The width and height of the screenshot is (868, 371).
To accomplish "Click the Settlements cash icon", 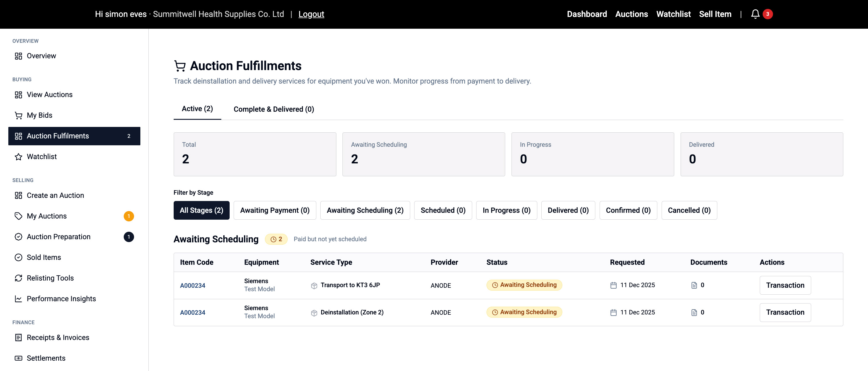I will (x=18, y=358).
